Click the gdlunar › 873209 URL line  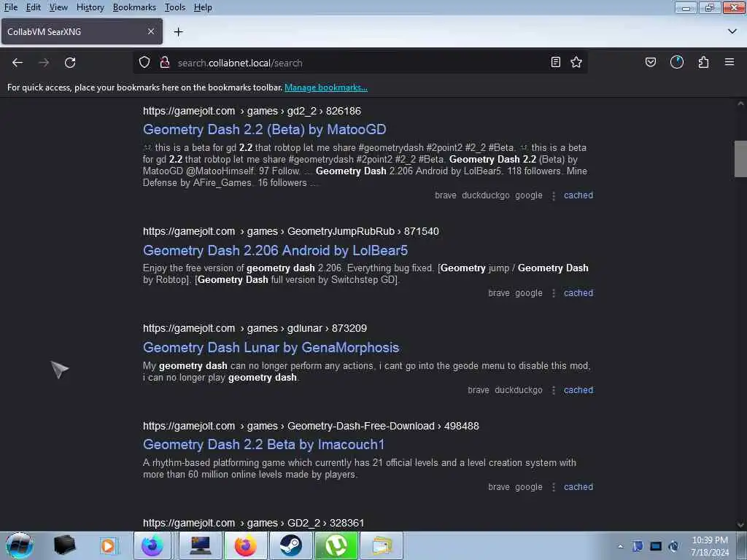[255, 329]
